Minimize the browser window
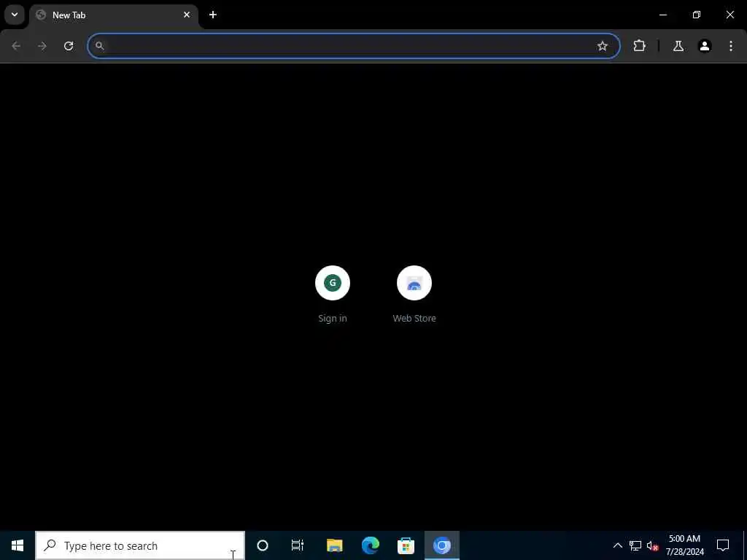 point(662,15)
